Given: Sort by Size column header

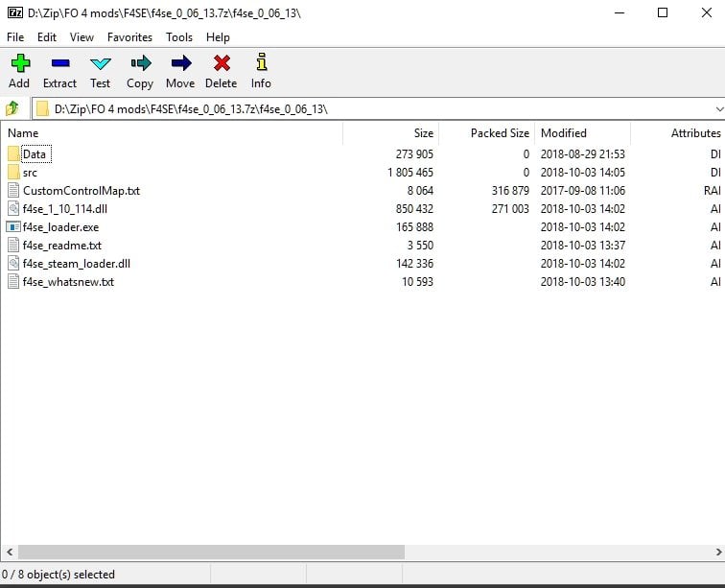Looking at the screenshot, I should coord(390,133).
